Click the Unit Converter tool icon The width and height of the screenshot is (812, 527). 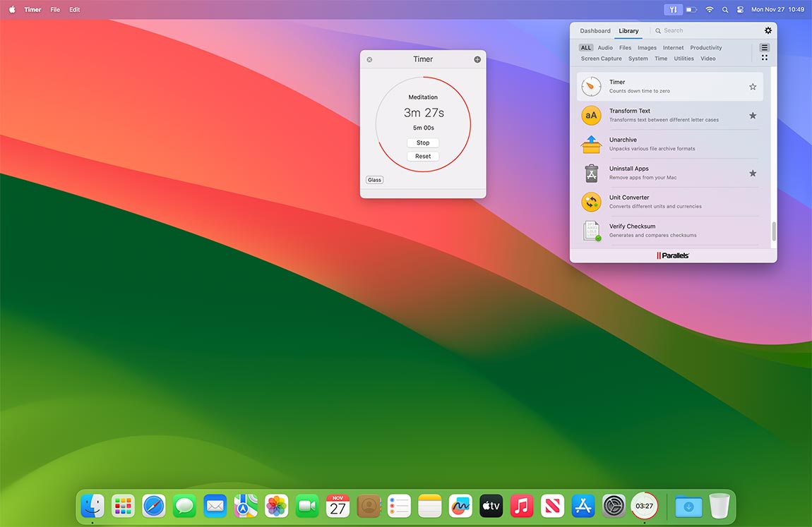tap(591, 202)
